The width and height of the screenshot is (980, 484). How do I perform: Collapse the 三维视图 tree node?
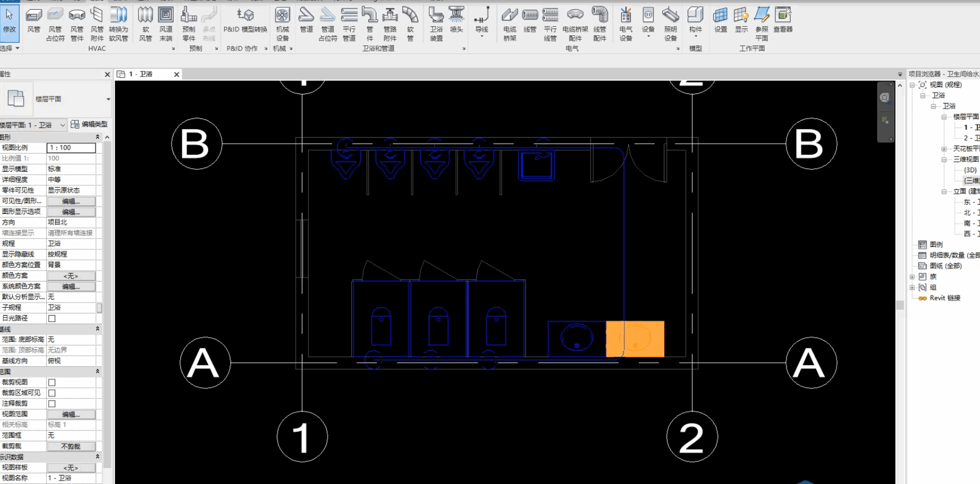(x=944, y=159)
